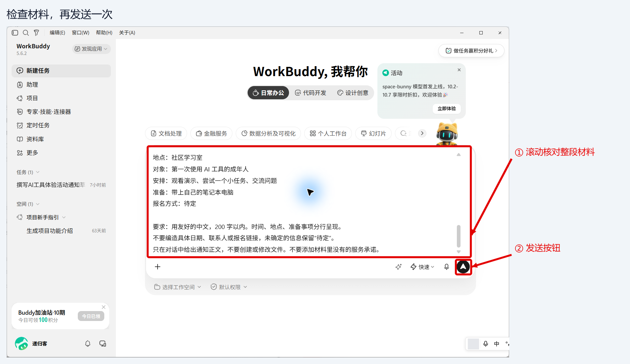Image resolution: width=630 pixels, height=364 pixels.
Task: Open 选择工作空间 dropdown
Action: click(x=178, y=287)
